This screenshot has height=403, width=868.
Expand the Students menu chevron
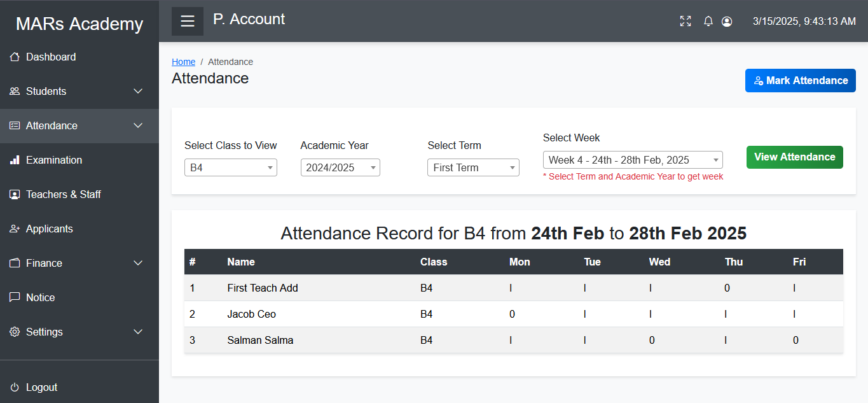coord(138,91)
